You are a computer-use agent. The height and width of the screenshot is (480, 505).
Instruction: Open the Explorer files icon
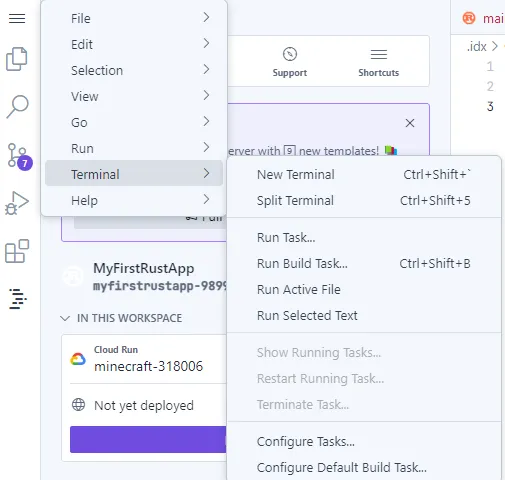tap(17, 59)
